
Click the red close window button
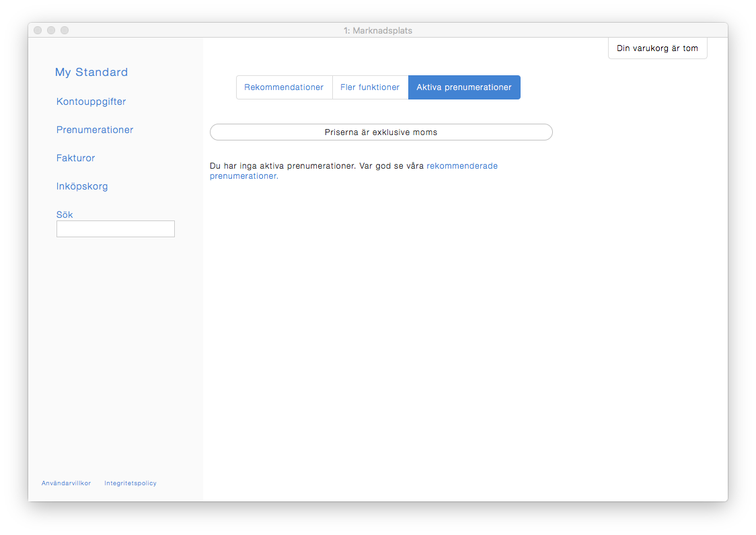click(x=38, y=30)
